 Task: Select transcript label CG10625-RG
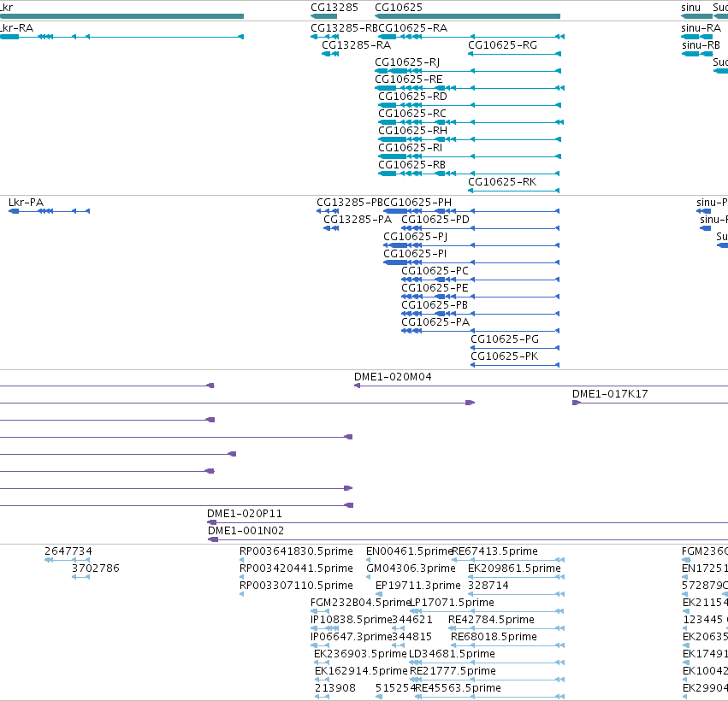tap(502, 45)
